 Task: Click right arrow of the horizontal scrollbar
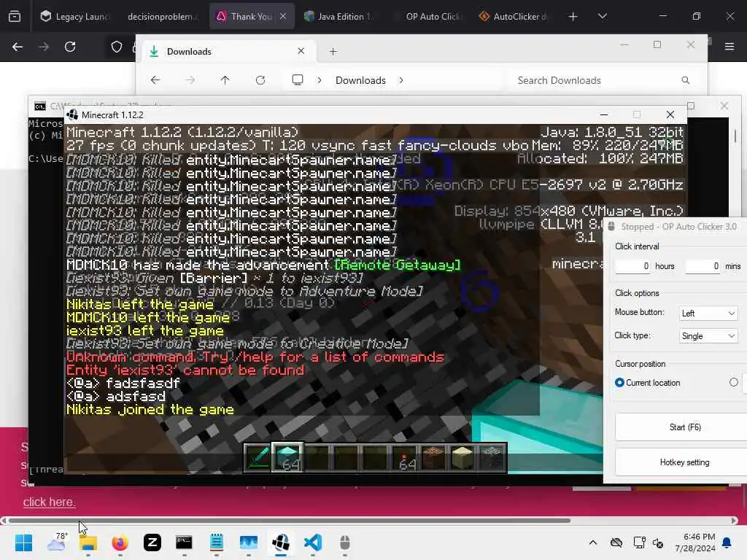(x=734, y=521)
